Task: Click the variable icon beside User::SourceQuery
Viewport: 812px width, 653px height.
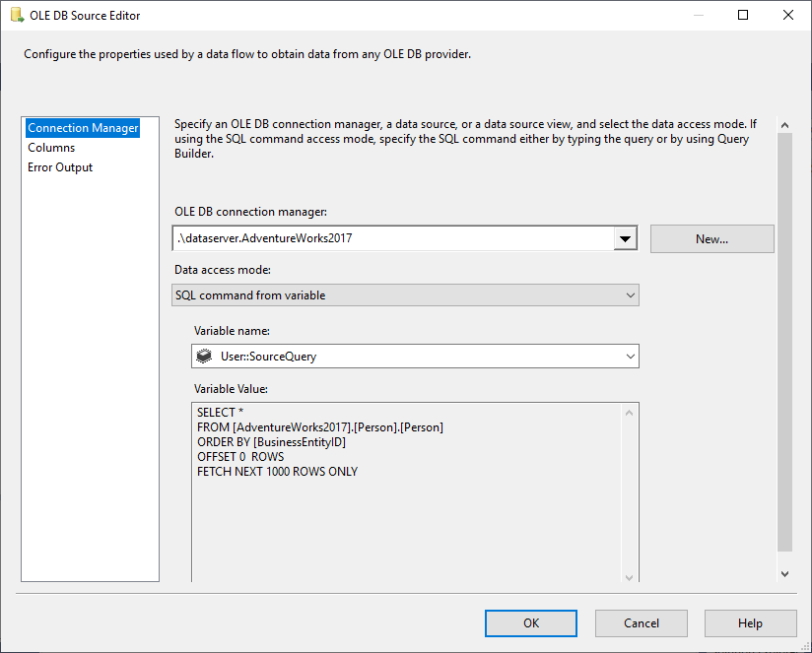Action: [205, 357]
